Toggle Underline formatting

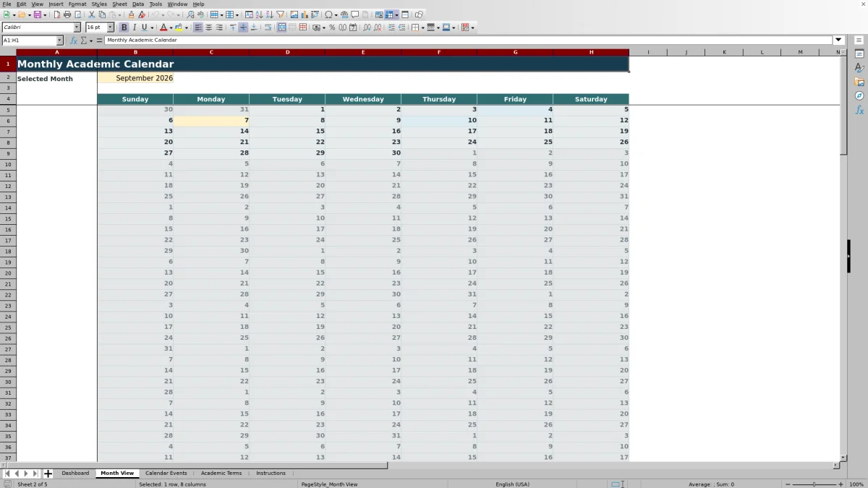144,27
